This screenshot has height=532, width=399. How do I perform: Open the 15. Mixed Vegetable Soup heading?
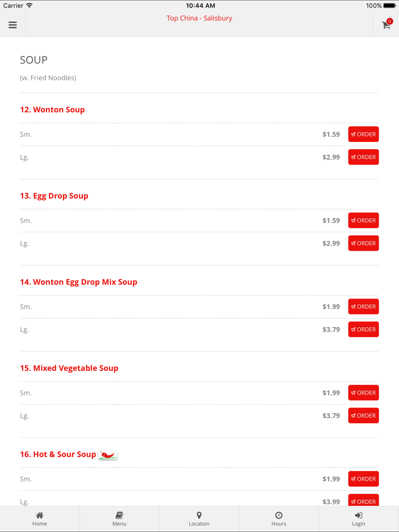(x=69, y=368)
